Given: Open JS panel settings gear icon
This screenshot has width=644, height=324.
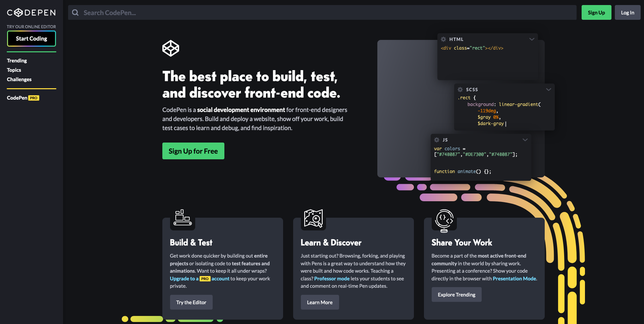Looking at the screenshot, I should 437,140.
